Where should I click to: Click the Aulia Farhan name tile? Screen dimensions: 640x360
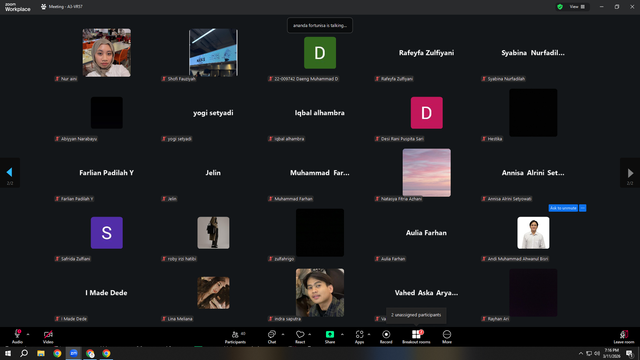click(426, 233)
